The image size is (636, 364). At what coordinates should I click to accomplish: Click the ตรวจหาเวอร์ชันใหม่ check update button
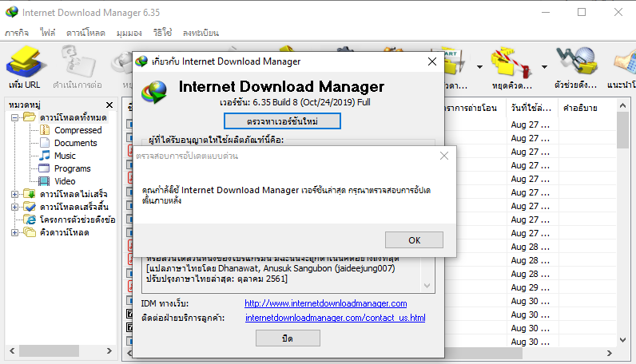pyautogui.click(x=282, y=121)
